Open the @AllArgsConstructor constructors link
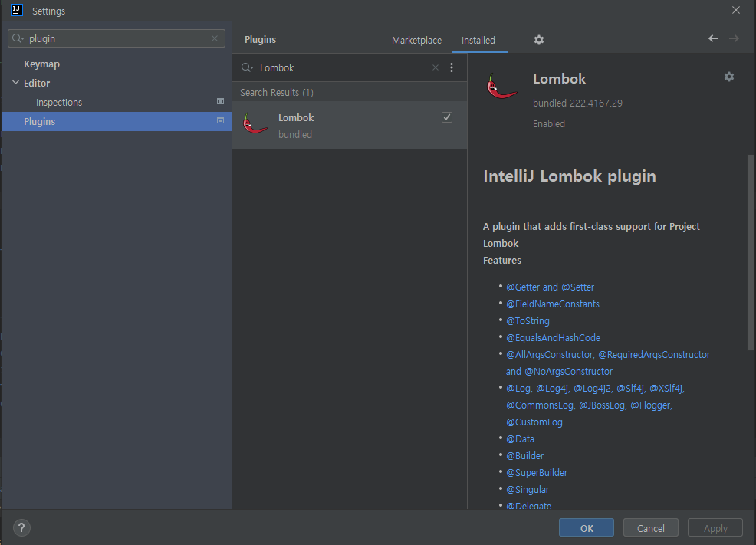Screen dimensions: 756x545 coord(607,363)
